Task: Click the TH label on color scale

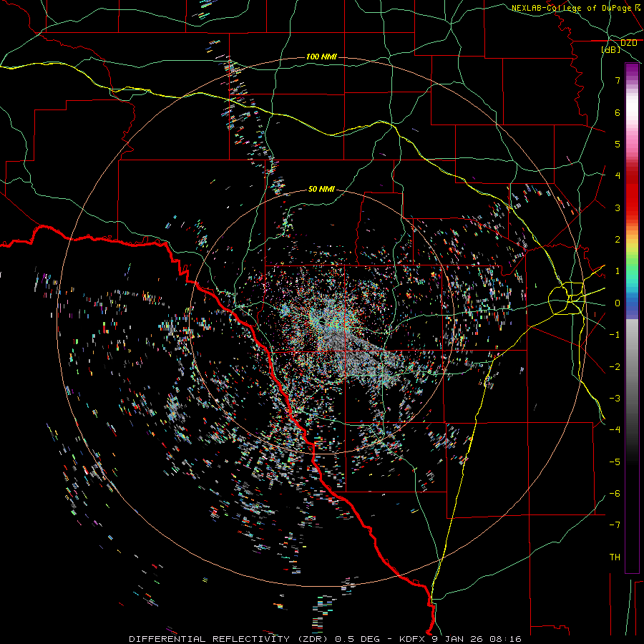Action: pos(615,557)
